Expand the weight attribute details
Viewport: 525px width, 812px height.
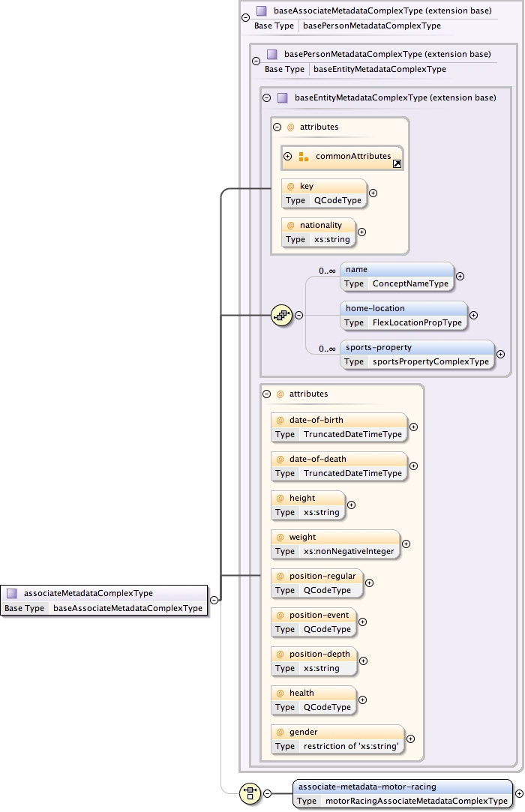click(406, 544)
